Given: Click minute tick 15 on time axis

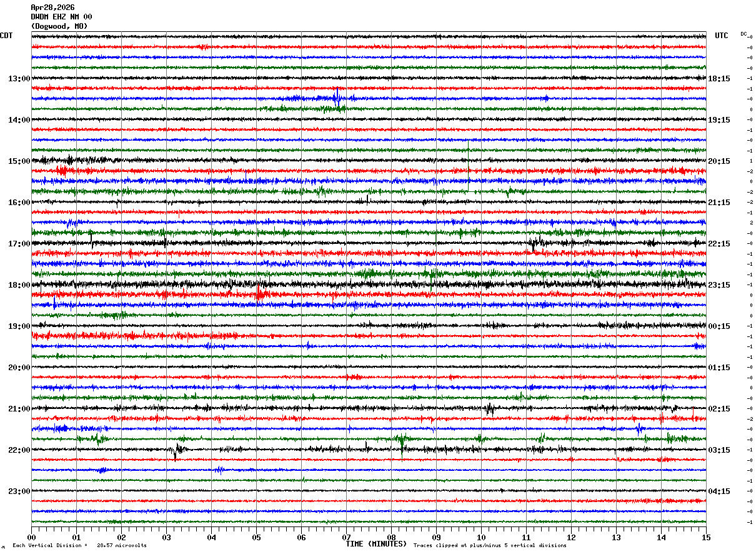Looking at the screenshot, I should click(x=706, y=537).
